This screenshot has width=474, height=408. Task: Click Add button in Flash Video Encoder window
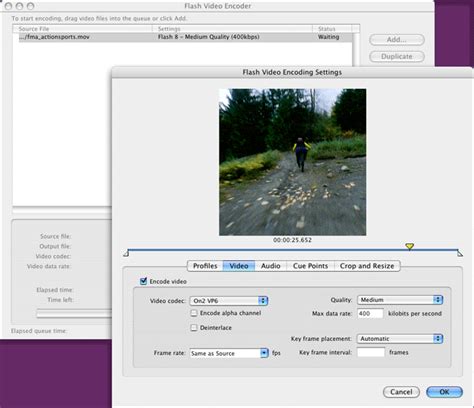pos(397,40)
